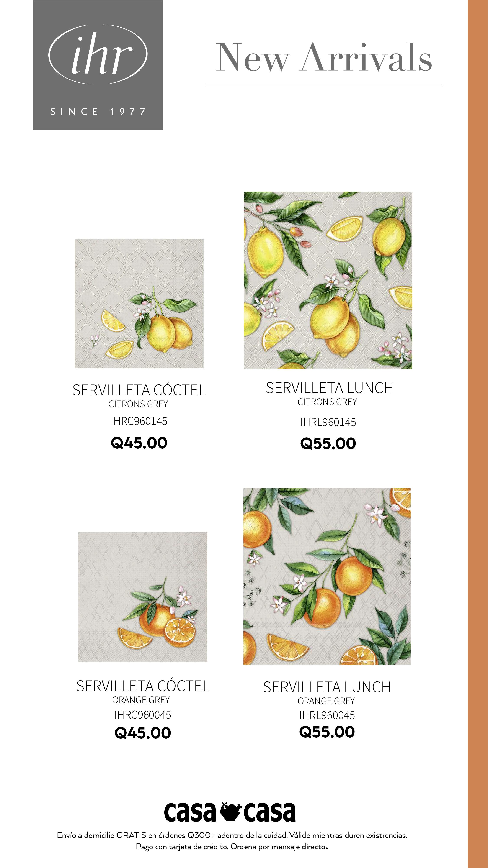Click the Servilleta Cóctel Citrons Grey title

point(139,395)
